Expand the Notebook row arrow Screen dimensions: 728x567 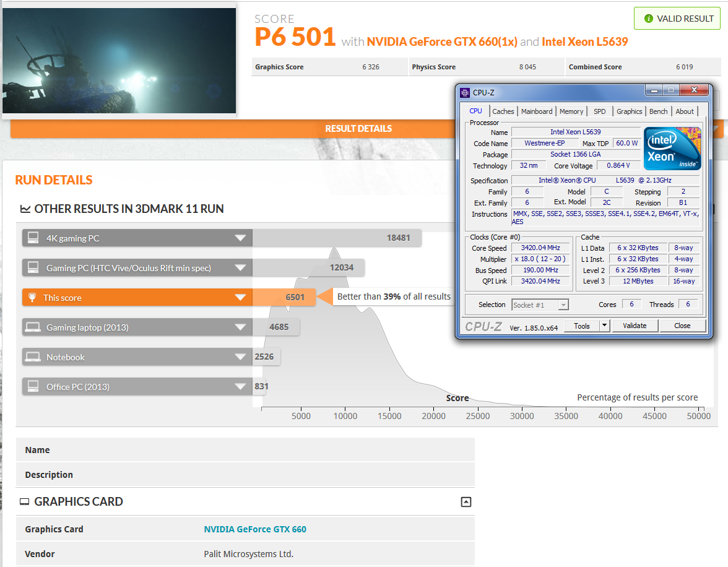240,357
